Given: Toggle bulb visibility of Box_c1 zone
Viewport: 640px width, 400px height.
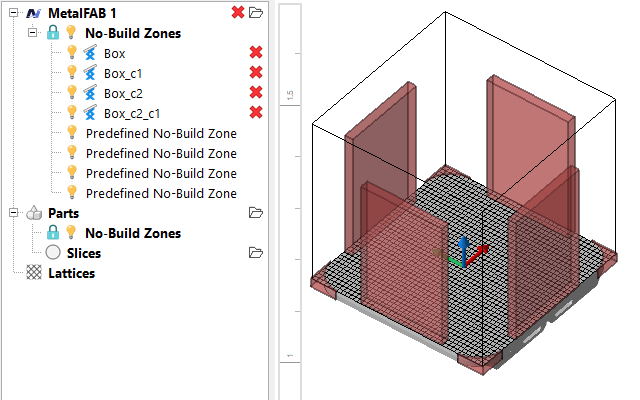Looking at the screenshot, I should (72, 72).
